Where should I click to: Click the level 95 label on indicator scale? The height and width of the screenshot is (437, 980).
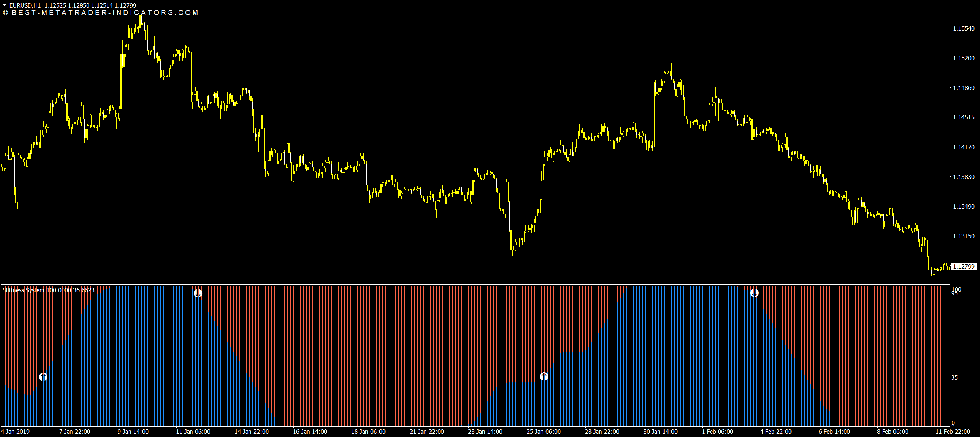pos(954,293)
